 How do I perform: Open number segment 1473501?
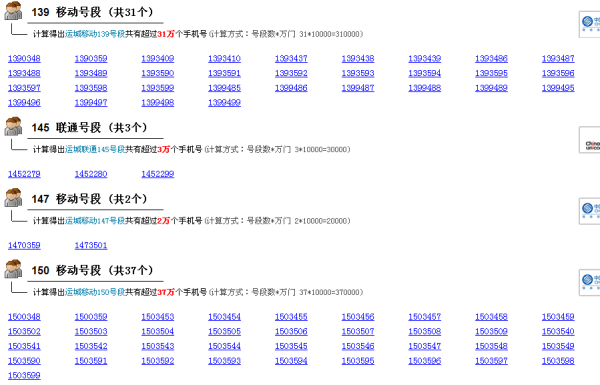click(x=91, y=245)
